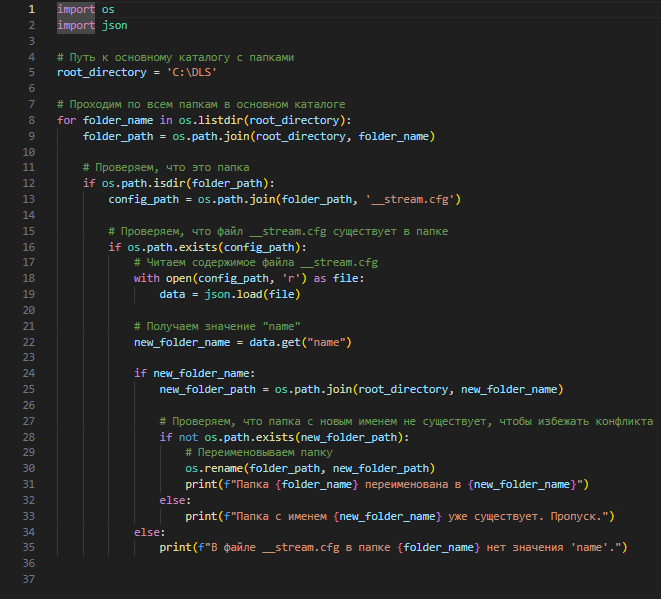Click 'data.get' on line 22
This screenshot has height=599, width=661.
tap(275, 343)
